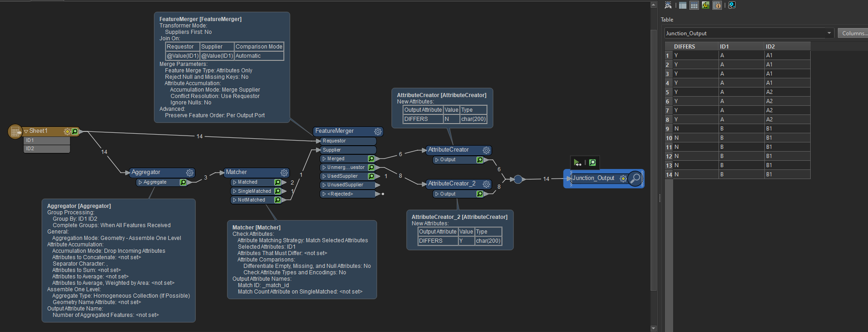Screen dimensions: 868x332
Task: Select the Matcher annotation box
Action: click(x=302, y=260)
